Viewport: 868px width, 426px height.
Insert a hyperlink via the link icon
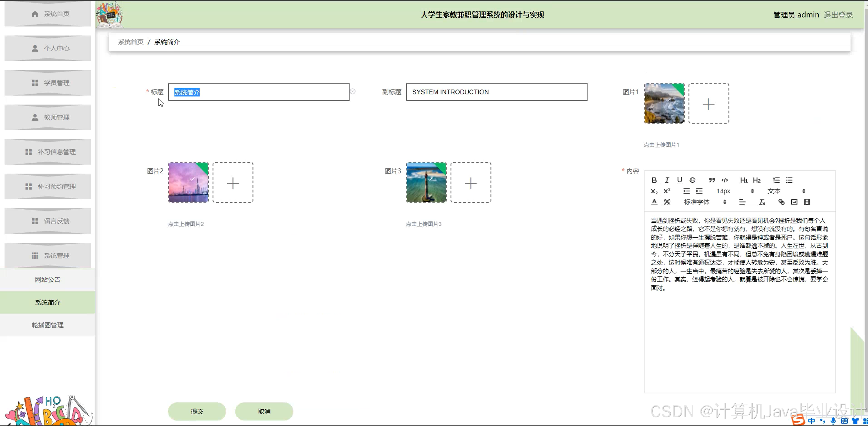click(781, 202)
